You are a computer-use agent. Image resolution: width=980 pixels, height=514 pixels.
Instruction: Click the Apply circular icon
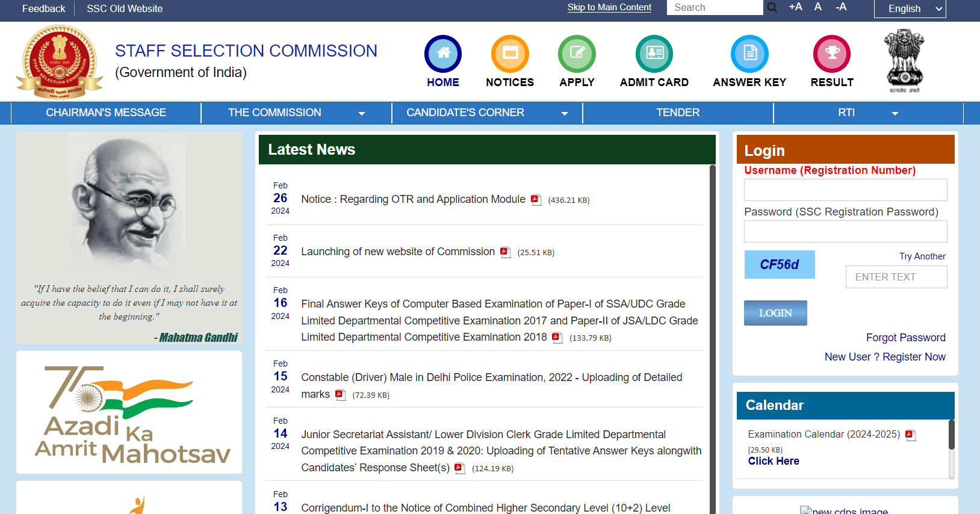[577, 54]
